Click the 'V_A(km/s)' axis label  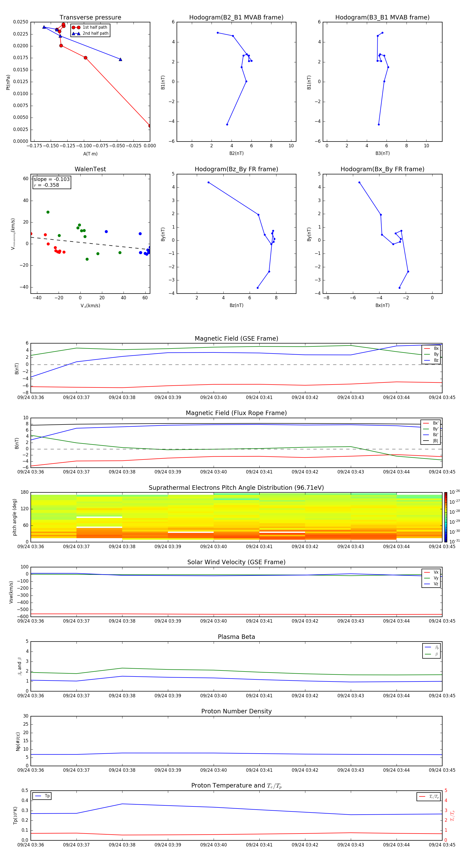pyautogui.click(x=90, y=306)
